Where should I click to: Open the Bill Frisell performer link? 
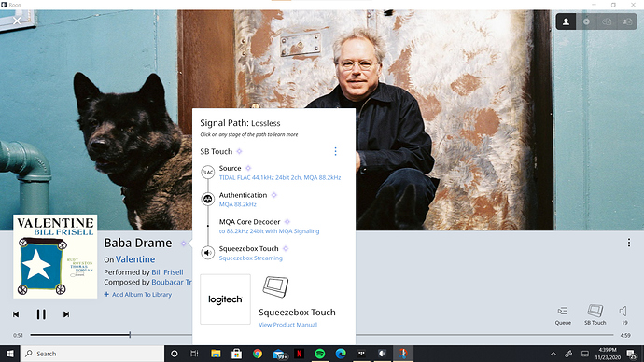pyautogui.click(x=167, y=272)
